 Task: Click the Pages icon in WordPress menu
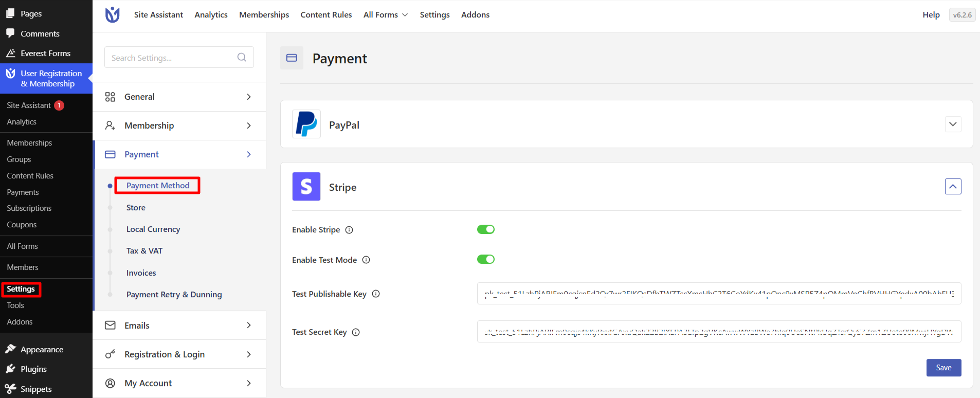click(10, 13)
